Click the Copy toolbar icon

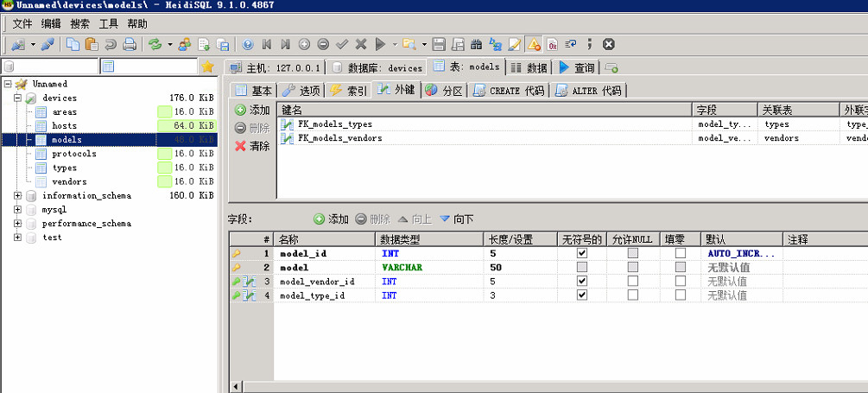point(73,44)
